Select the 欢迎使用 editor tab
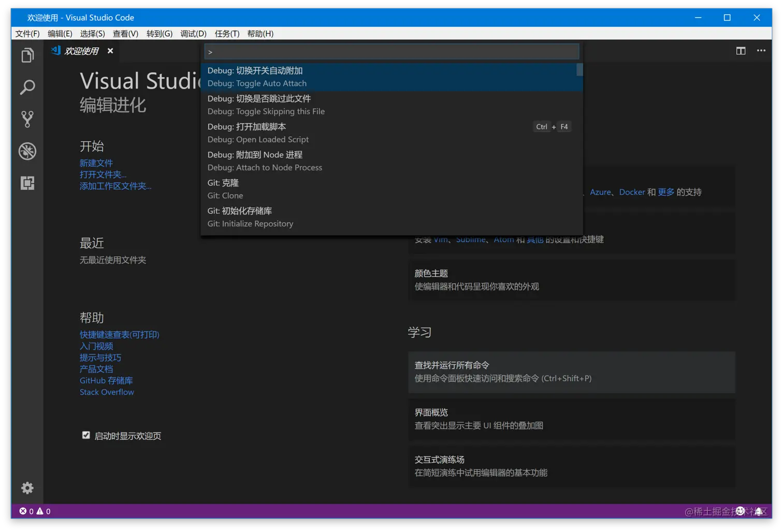 (81, 51)
